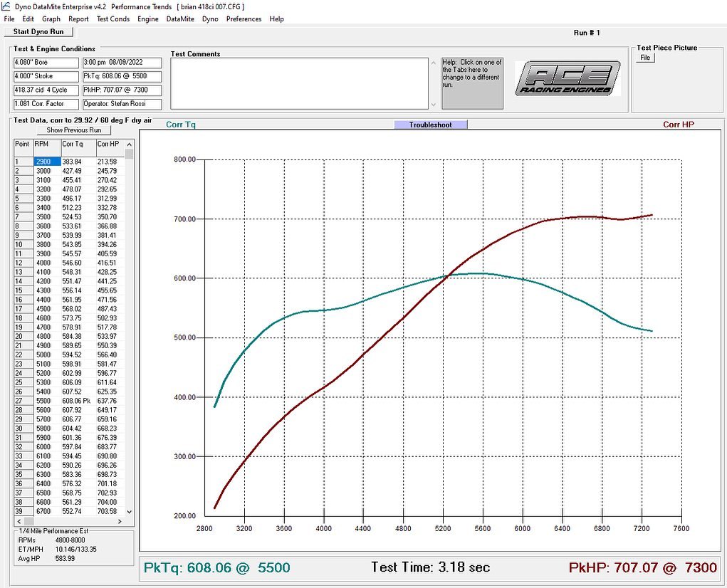Click the Help tabs hint box

point(472,83)
